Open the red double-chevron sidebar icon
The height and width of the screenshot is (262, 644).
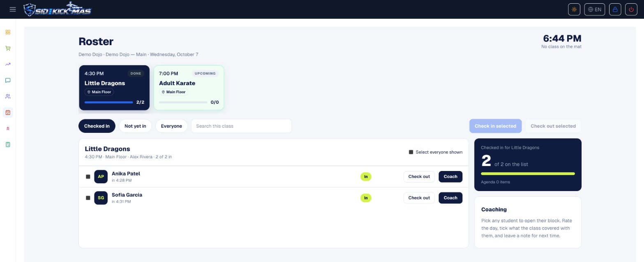(8, 128)
